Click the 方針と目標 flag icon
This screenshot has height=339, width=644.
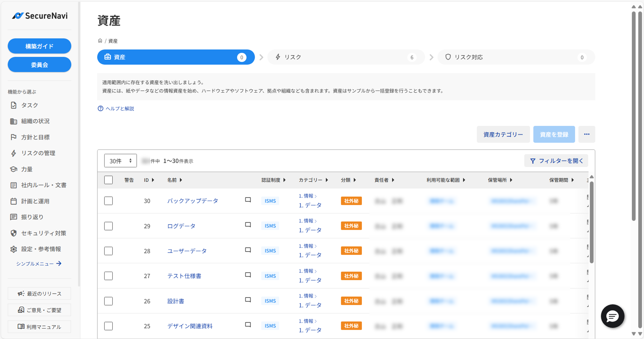(x=13, y=137)
